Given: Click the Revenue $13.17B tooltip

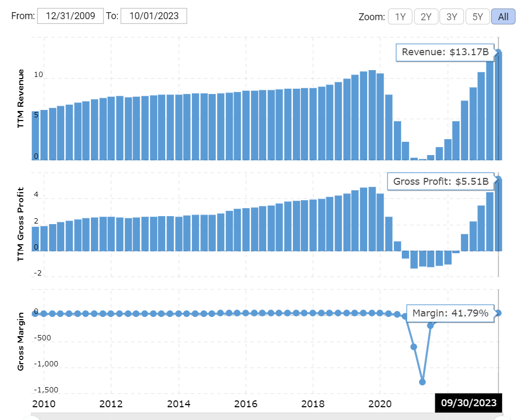Looking at the screenshot, I should (x=444, y=52).
